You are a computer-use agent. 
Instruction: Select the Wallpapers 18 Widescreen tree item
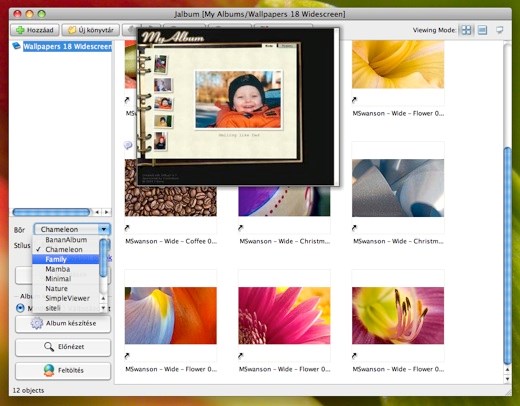tap(67, 46)
